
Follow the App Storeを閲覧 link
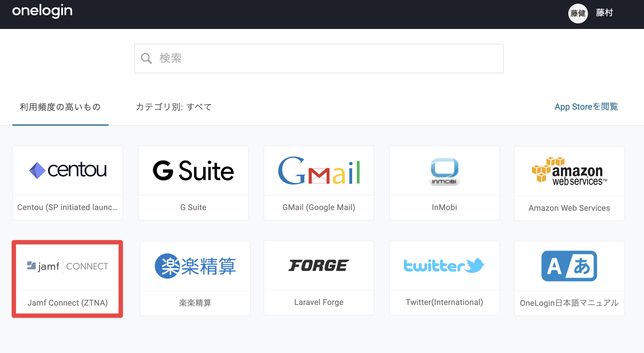click(586, 107)
